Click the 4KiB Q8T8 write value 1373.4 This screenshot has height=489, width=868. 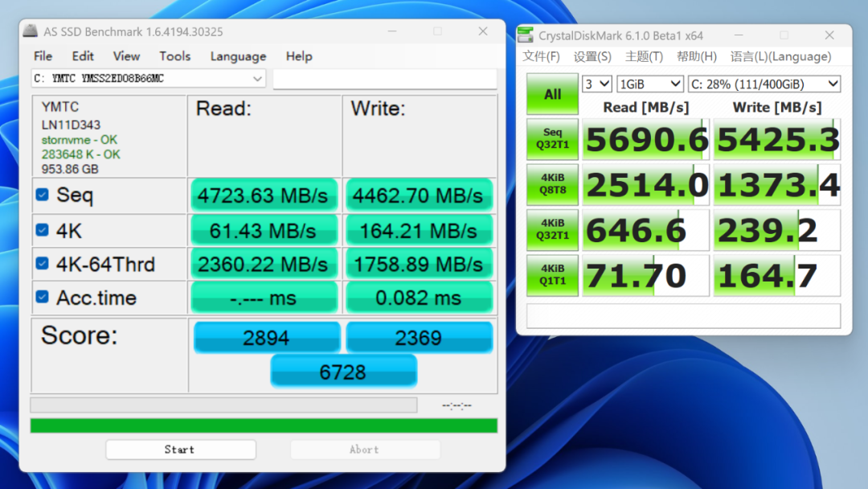[x=776, y=184]
